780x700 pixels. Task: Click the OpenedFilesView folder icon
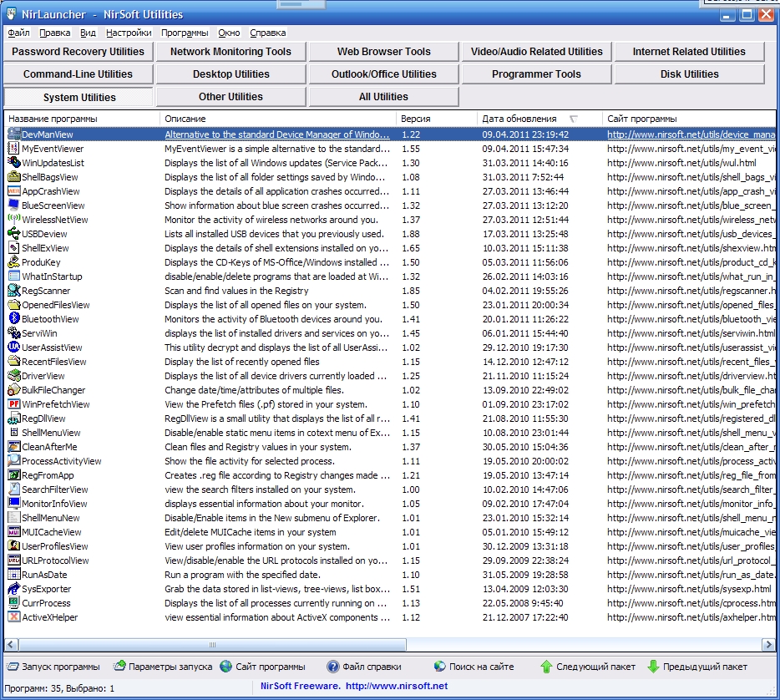point(14,305)
